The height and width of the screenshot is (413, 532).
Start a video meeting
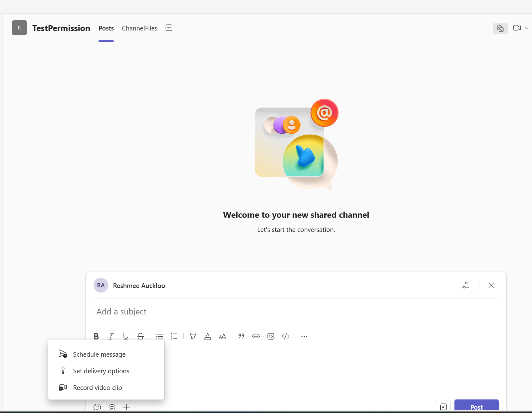[x=517, y=28]
